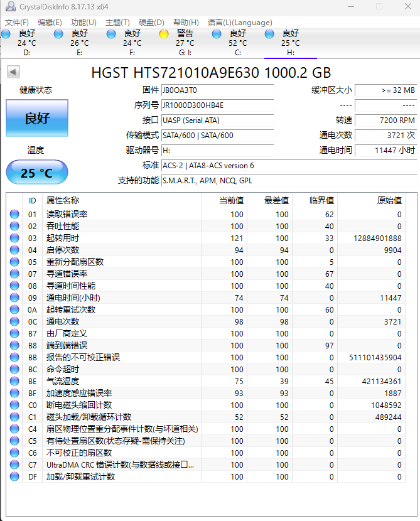Click status orb of attribute 09 通电时间
Viewport: 420px width, 521px height.
pyautogui.click(x=14, y=298)
